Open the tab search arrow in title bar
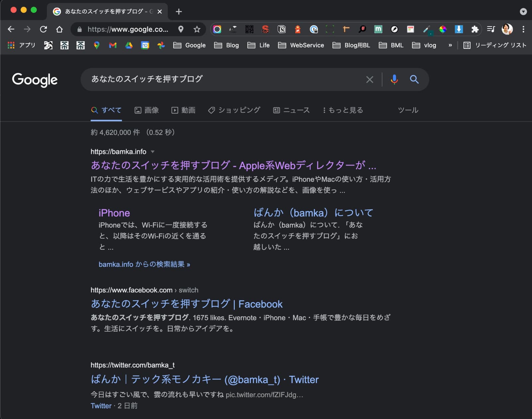532x419 pixels. [x=523, y=12]
